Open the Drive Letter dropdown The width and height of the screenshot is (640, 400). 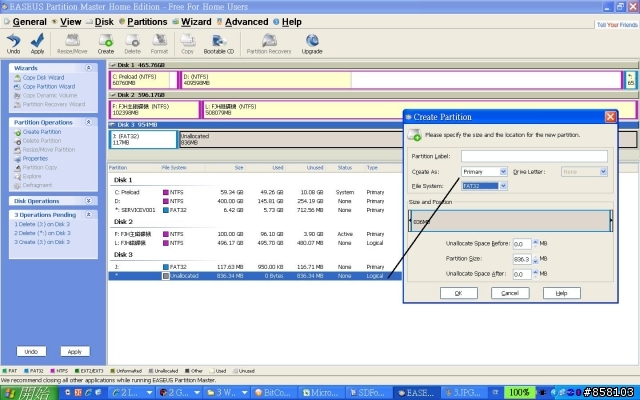pyautogui.click(x=603, y=171)
